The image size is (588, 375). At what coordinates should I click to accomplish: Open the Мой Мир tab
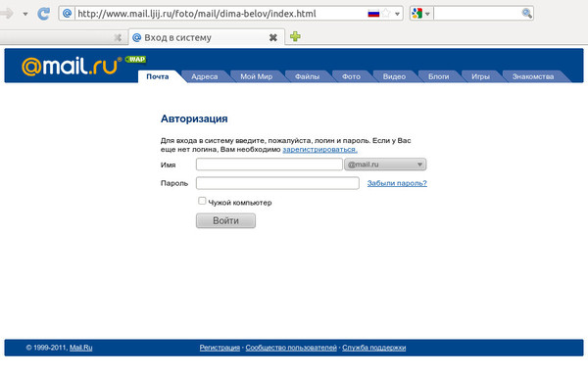256,76
